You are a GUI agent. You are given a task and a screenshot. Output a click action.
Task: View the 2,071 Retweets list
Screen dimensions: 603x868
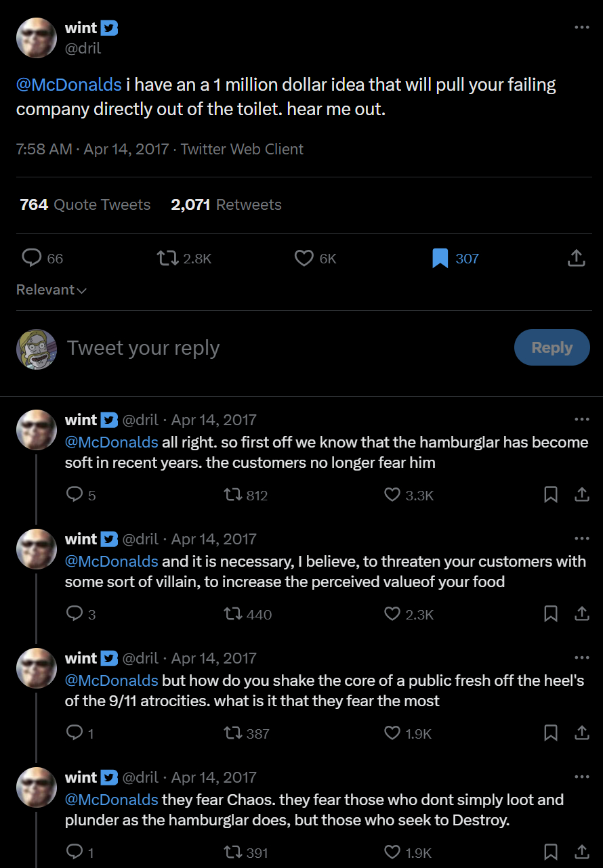pyautogui.click(x=226, y=204)
